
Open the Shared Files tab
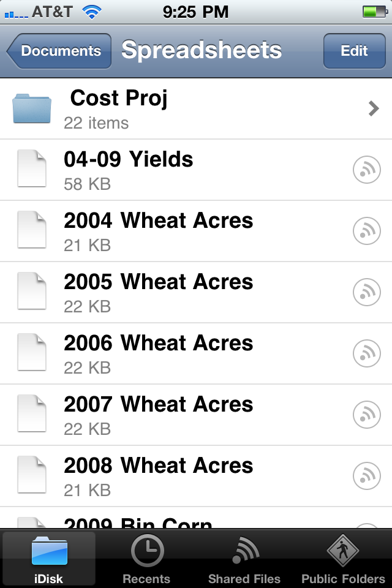coord(244,559)
